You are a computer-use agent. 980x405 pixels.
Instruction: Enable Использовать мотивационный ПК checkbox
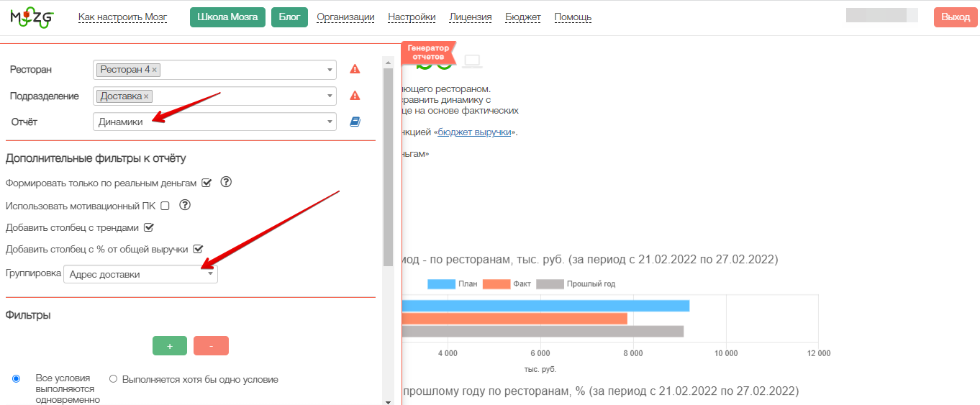(x=165, y=206)
